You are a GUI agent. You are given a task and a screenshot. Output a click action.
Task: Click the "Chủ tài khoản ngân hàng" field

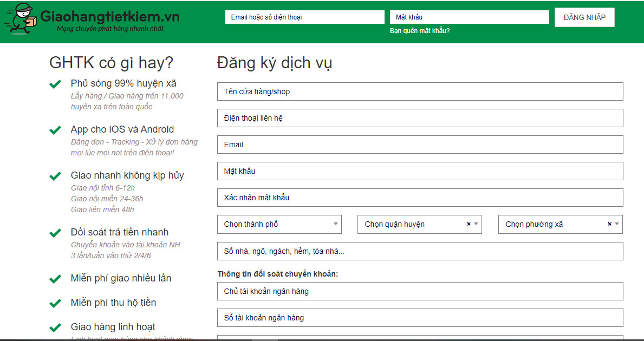420,291
